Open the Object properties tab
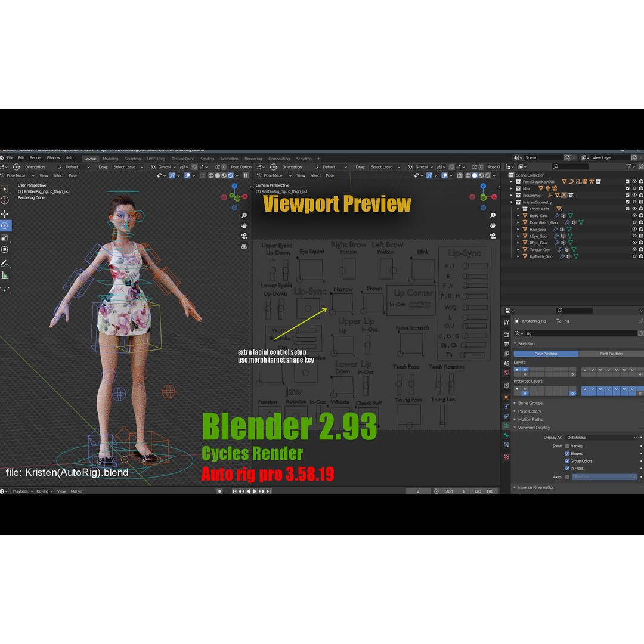The height and width of the screenshot is (644, 644). (x=506, y=397)
